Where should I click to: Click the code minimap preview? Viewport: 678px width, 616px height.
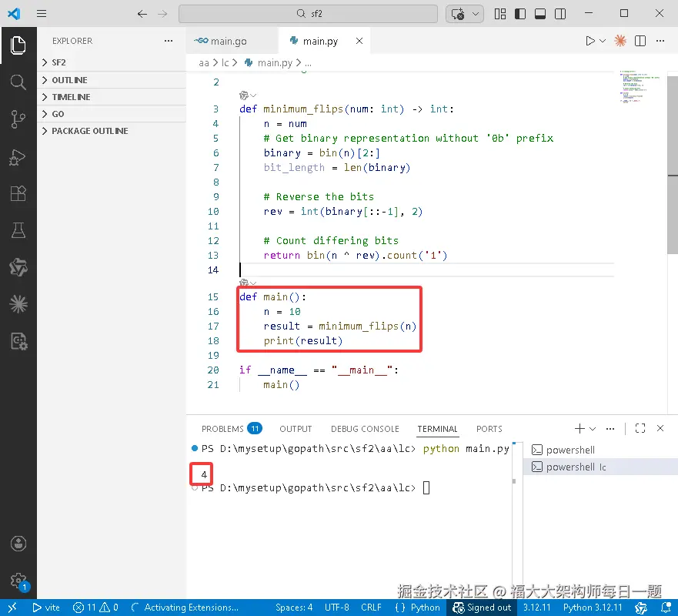click(640, 86)
